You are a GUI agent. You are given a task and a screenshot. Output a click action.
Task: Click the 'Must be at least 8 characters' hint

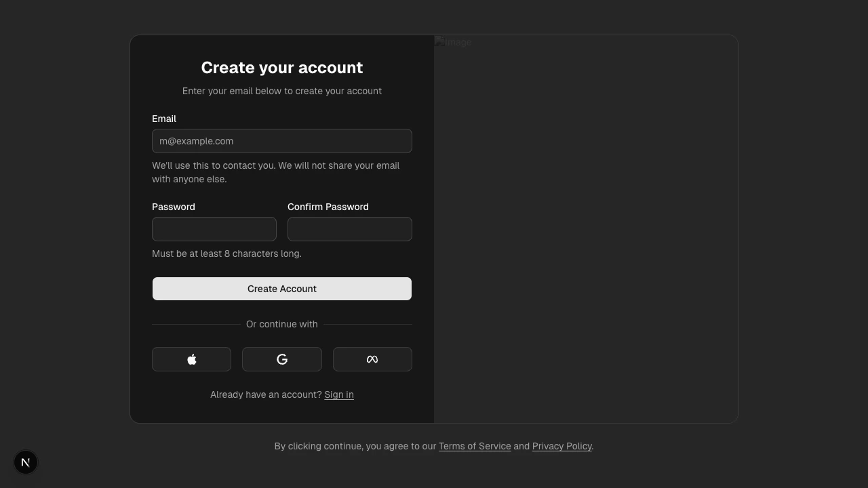(x=226, y=253)
